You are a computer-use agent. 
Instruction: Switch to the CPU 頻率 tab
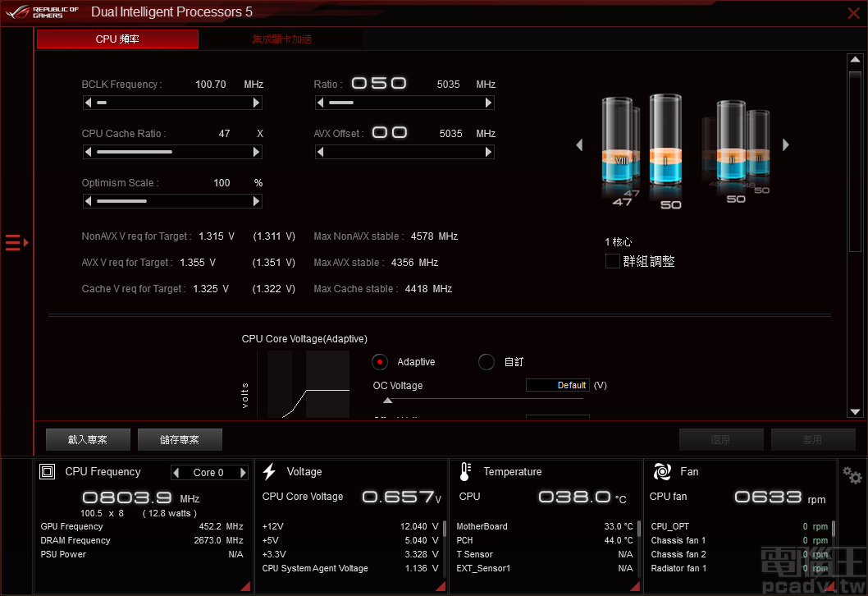(x=117, y=39)
